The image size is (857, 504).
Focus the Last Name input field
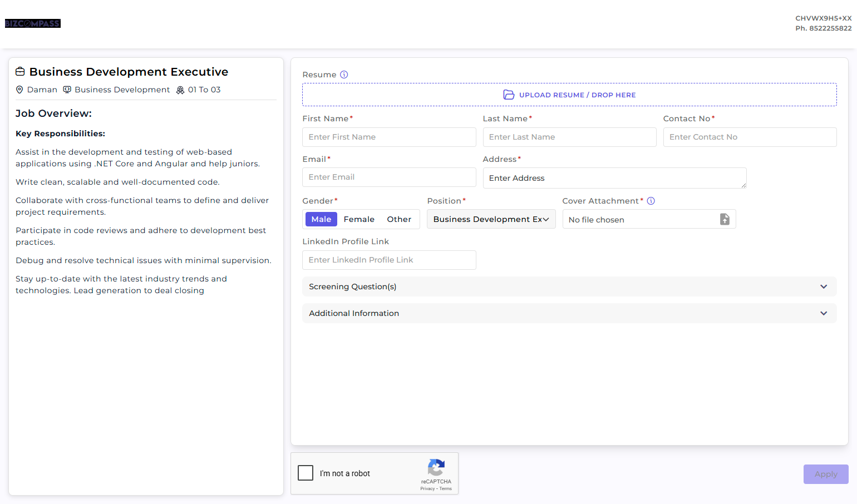[569, 137]
